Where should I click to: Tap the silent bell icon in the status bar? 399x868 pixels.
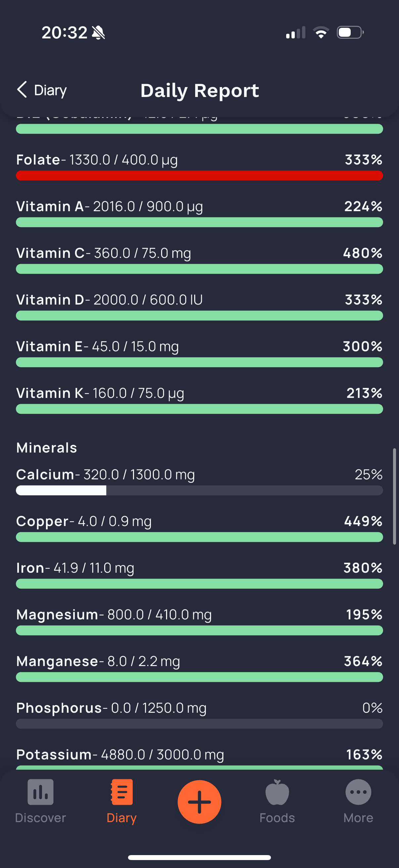coord(99,33)
